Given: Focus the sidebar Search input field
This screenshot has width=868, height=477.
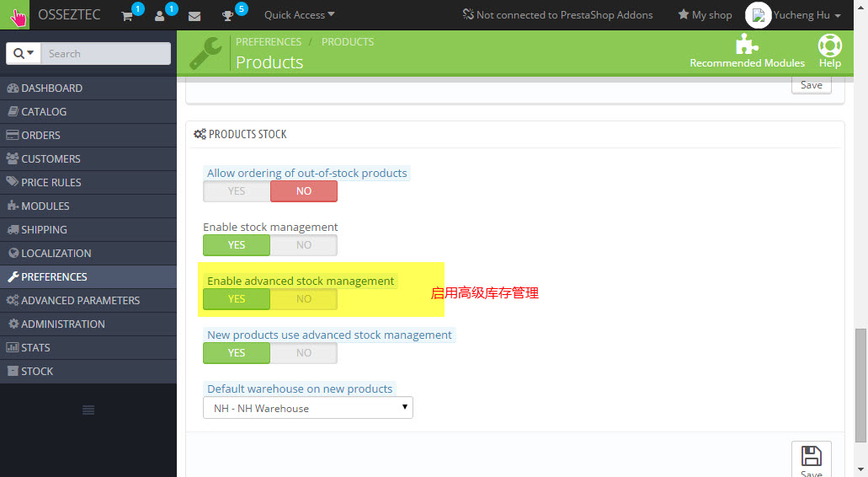Looking at the screenshot, I should point(107,53).
